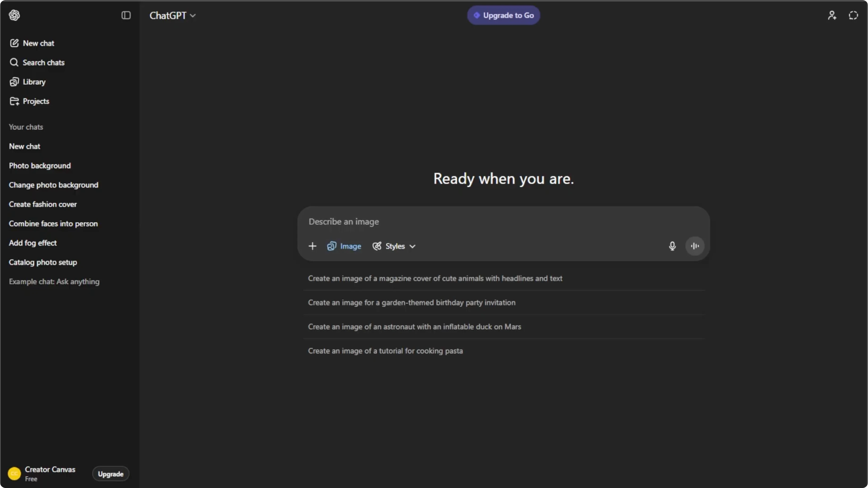Image resolution: width=868 pixels, height=488 pixels.
Task: Start a New chat from the sidebar
Action: tap(69, 43)
